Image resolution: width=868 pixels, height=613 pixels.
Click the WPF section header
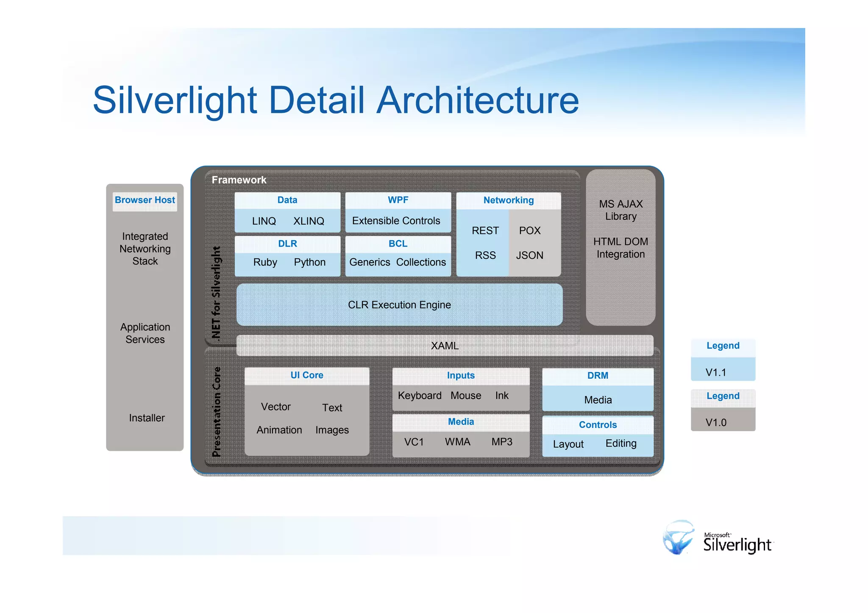[398, 200]
